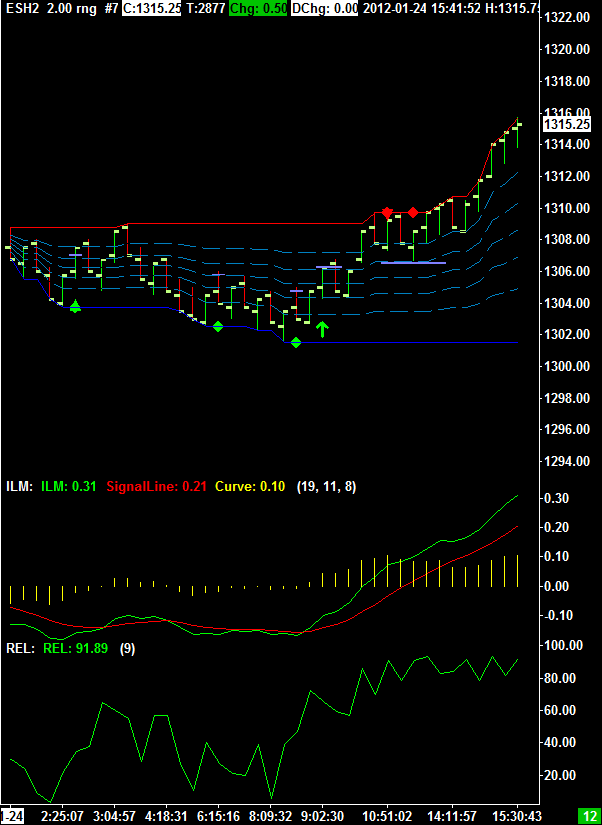Click the green 'Chg: 0.50' field

tap(257, 8)
